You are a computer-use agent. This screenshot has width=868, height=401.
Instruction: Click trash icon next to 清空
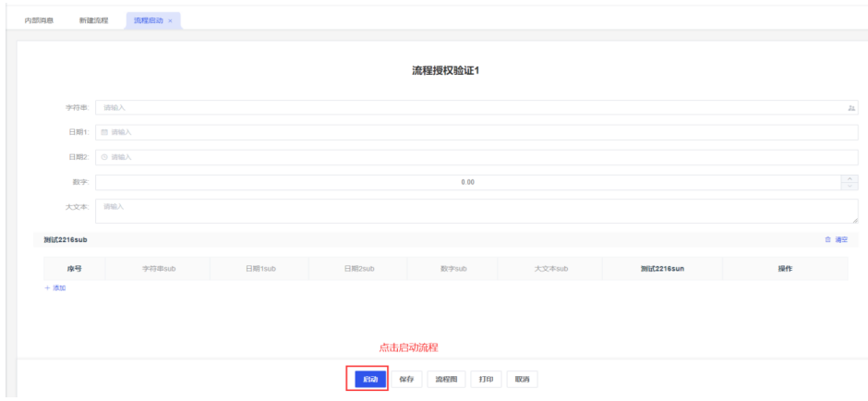click(828, 240)
